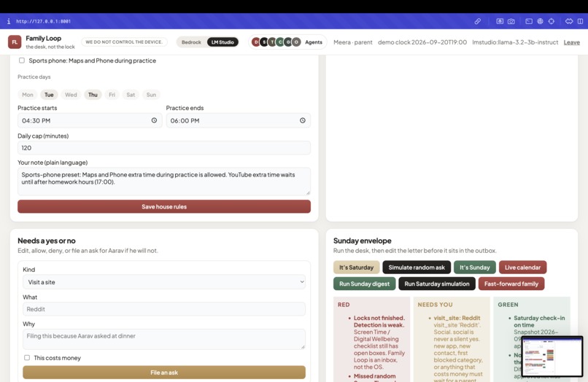Click the T agent avatar
The image size is (588, 382).
click(272, 42)
